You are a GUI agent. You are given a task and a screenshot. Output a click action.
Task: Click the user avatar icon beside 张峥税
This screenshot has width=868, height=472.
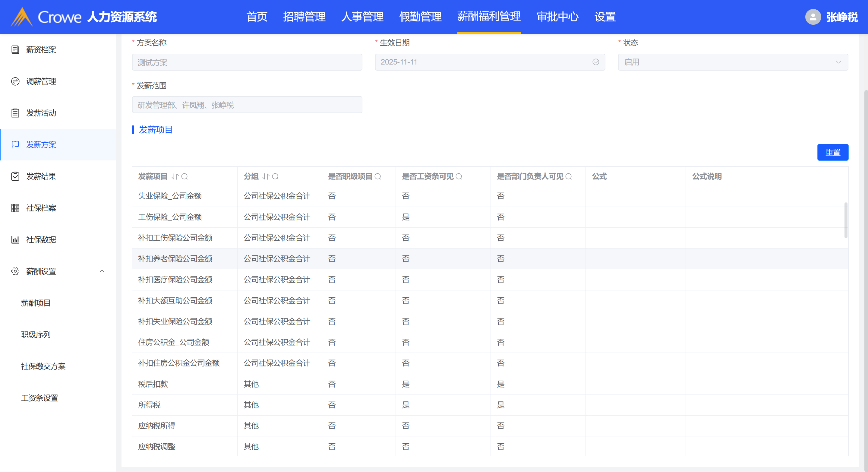tap(813, 17)
